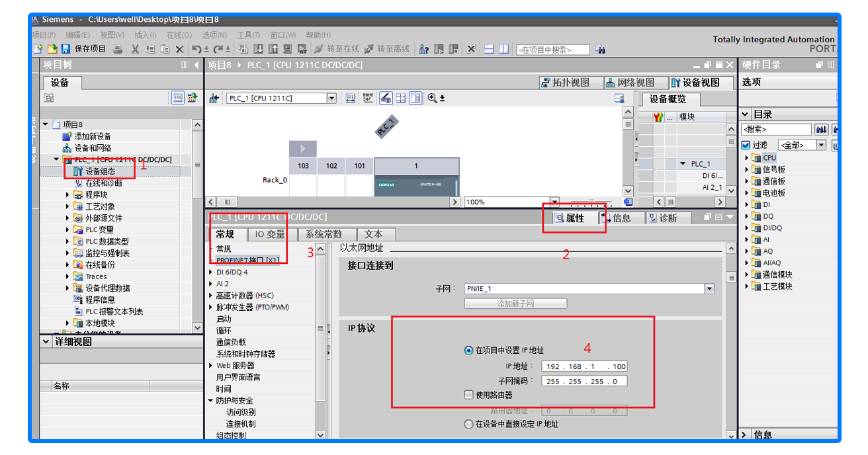The height and width of the screenshot is (455, 868).
Task: Expand the DI 6/DQ 4 properties node
Action: coord(211,272)
